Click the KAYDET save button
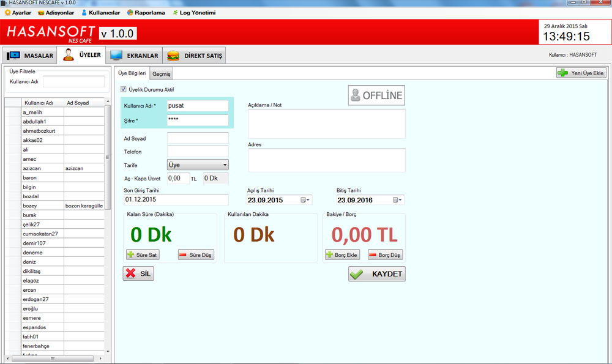The image size is (612, 364). 376,274
